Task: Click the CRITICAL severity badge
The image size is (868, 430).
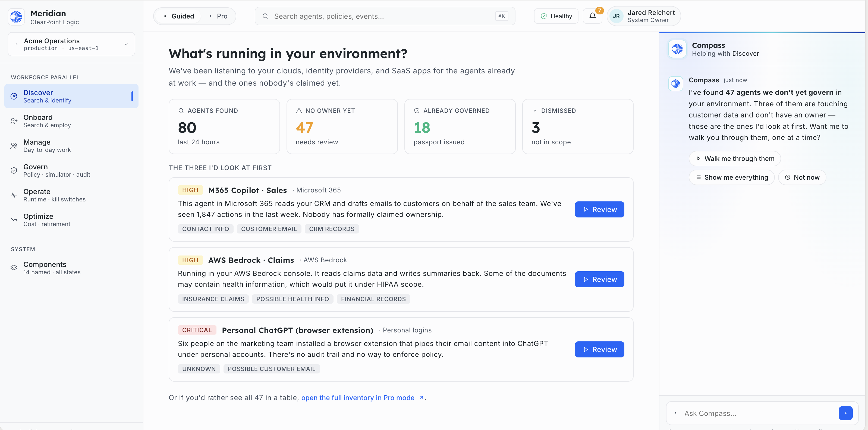Action: (x=197, y=330)
